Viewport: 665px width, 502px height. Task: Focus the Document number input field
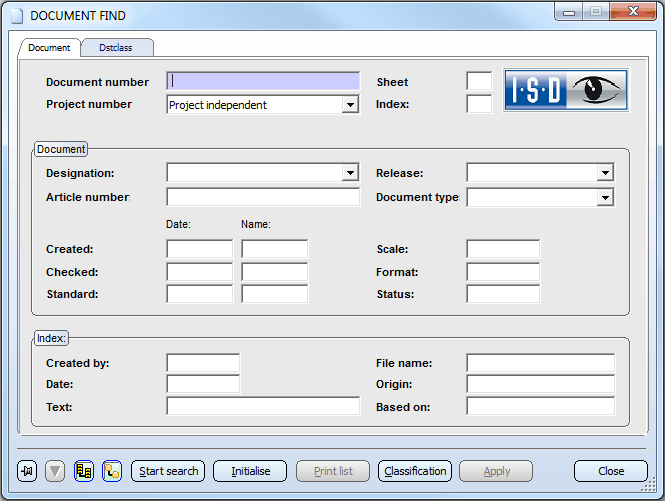263,81
